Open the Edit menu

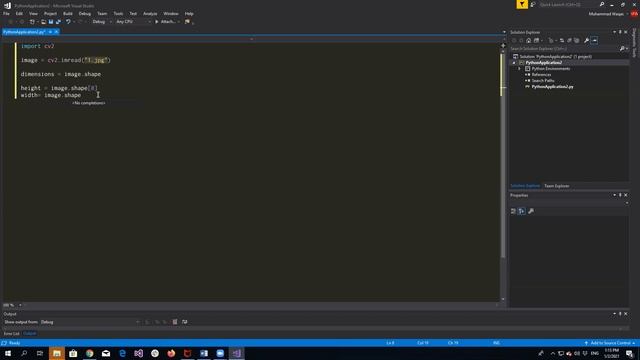19,13
